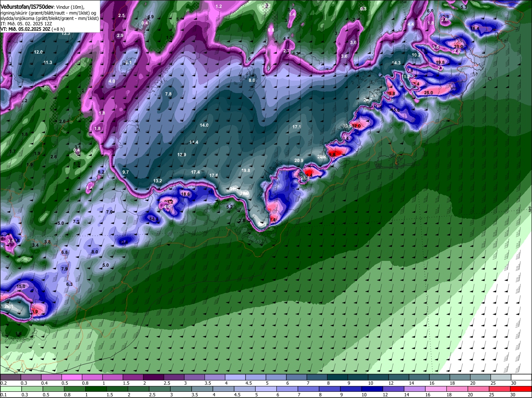Image resolution: width=532 pixels, height=398 pixels.
Task: Click the '16.4' value on the map
Action: (475, 28)
